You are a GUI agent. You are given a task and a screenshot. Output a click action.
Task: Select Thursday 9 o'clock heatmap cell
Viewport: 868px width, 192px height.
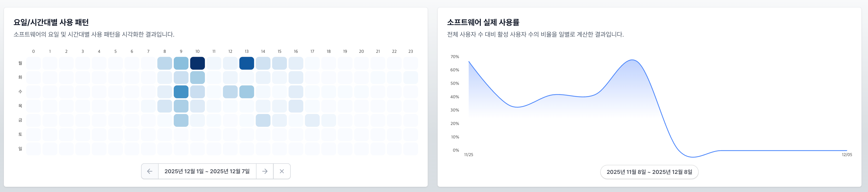click(181, 106)
